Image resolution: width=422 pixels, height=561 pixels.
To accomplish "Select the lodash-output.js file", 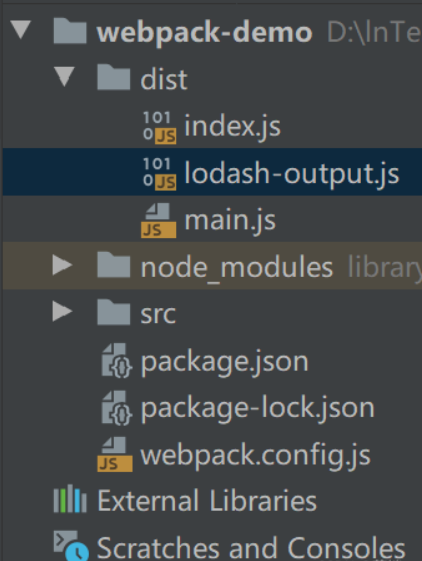I will coord(291,174).
